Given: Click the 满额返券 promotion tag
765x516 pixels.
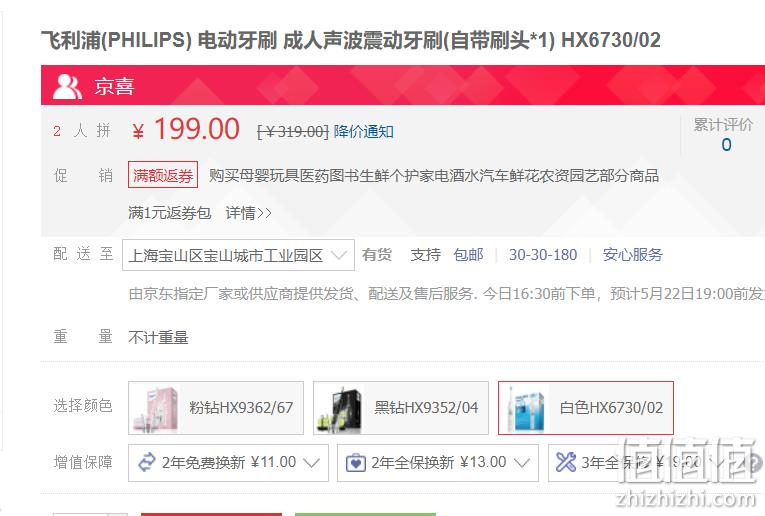Looking at the screenshot, I should pyautogui.click(x=163, y=175).
